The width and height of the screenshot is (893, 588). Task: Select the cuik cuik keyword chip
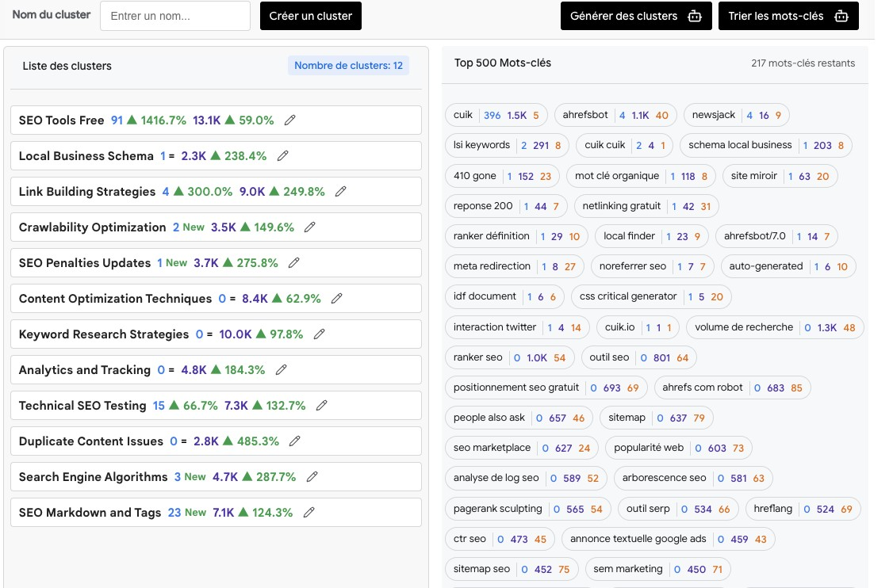click(x=625, y=145)
